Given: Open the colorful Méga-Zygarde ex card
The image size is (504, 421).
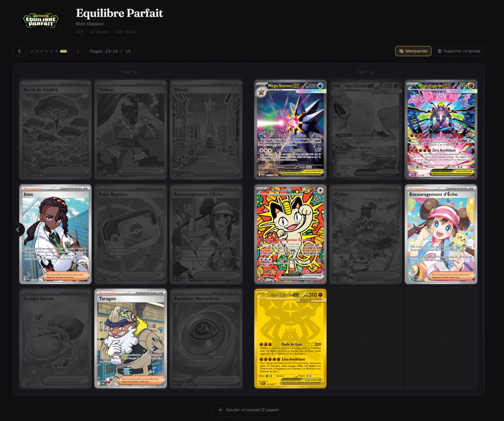Looking at the screenshot, I should 441,129.
